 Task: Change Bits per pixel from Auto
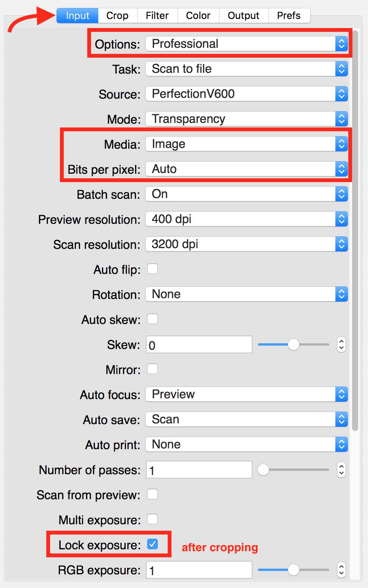pyautogui.click(x=247, y=169)
